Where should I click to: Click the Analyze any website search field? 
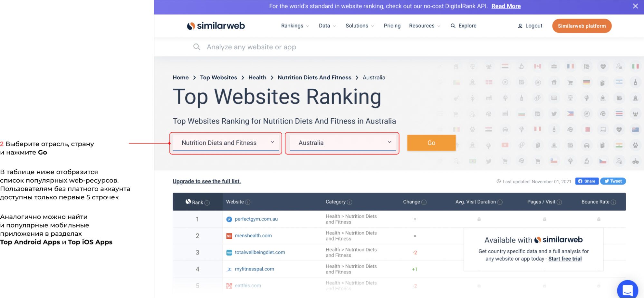click(251, 47)
